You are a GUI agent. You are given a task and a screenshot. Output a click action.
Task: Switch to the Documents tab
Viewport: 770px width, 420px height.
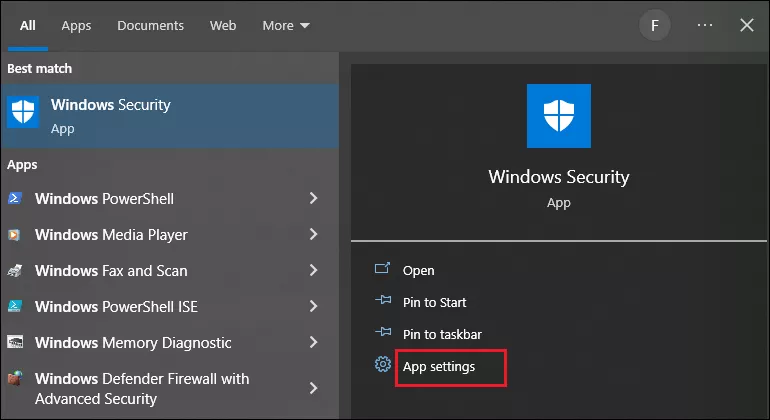click(x=150, y=26)
